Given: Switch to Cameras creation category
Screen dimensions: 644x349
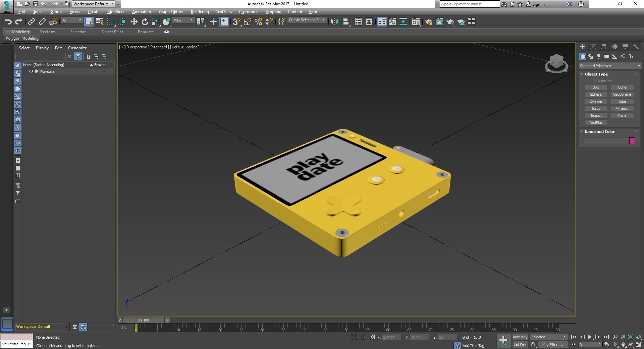Looking at the screenshot, I should 607,56.
